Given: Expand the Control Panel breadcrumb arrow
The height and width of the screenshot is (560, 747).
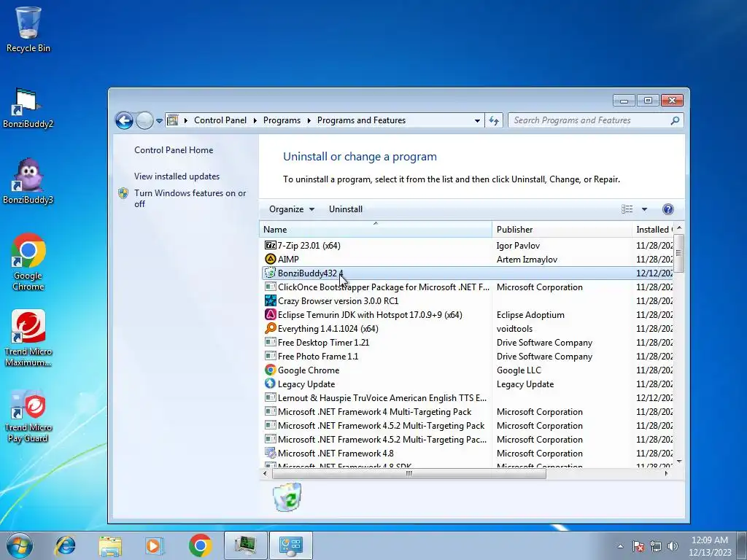Looking at the screenshot, I should tap(255, 120).
